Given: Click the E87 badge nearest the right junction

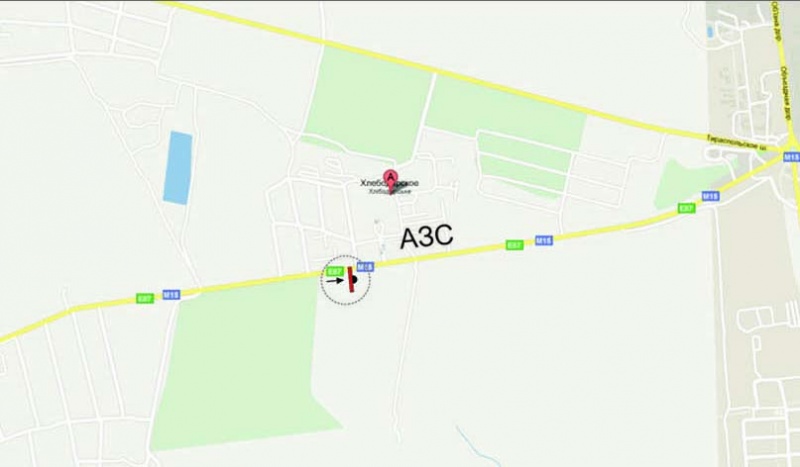Looking at the screenshot, I should pos(687,208).
